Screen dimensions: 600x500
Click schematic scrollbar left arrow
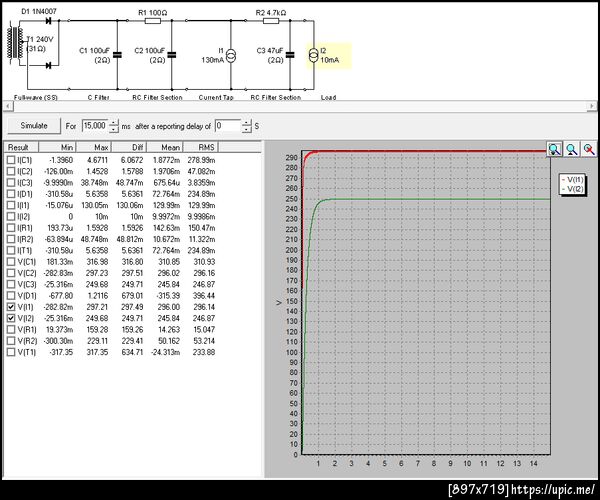[x=7, y=106]
